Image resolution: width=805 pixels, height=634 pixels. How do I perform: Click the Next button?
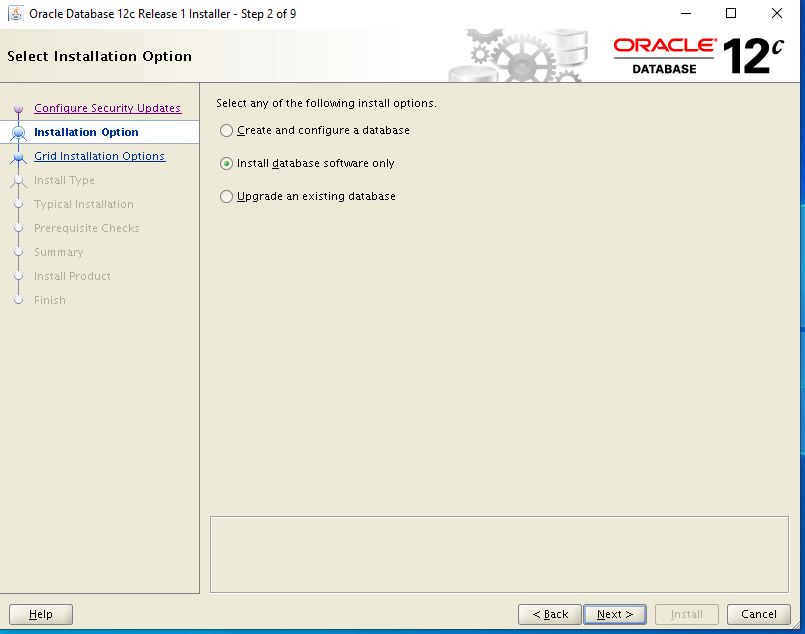coord(615,614)
